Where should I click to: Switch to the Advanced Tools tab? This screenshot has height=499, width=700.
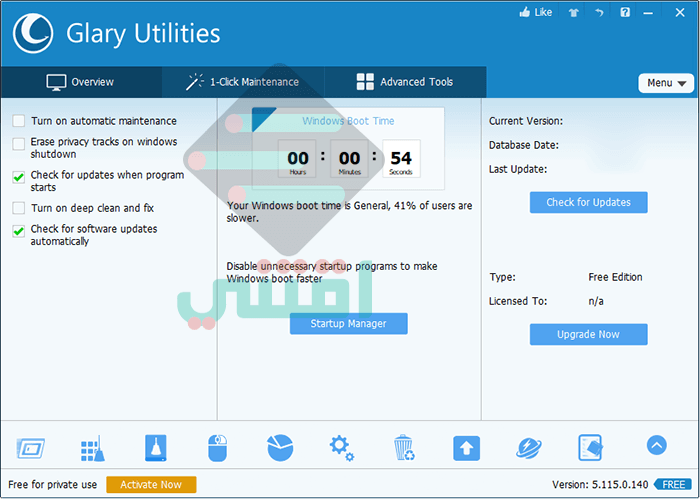[x=405, y=82]
